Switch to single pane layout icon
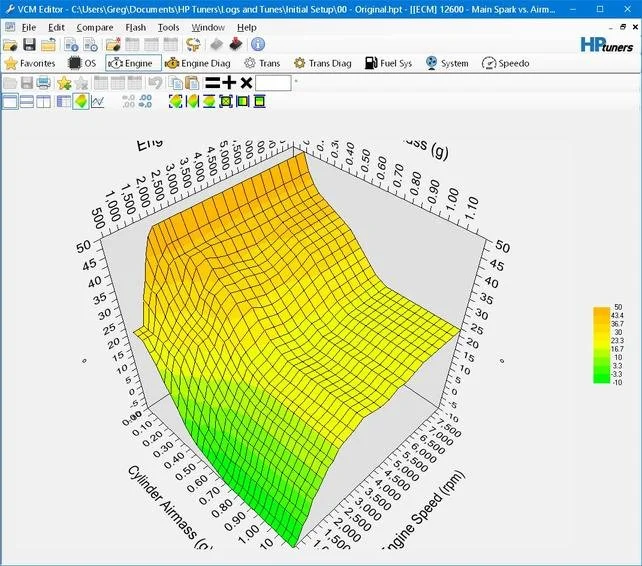642x566 pixels. pyautogui.click(x=10, y=102)
